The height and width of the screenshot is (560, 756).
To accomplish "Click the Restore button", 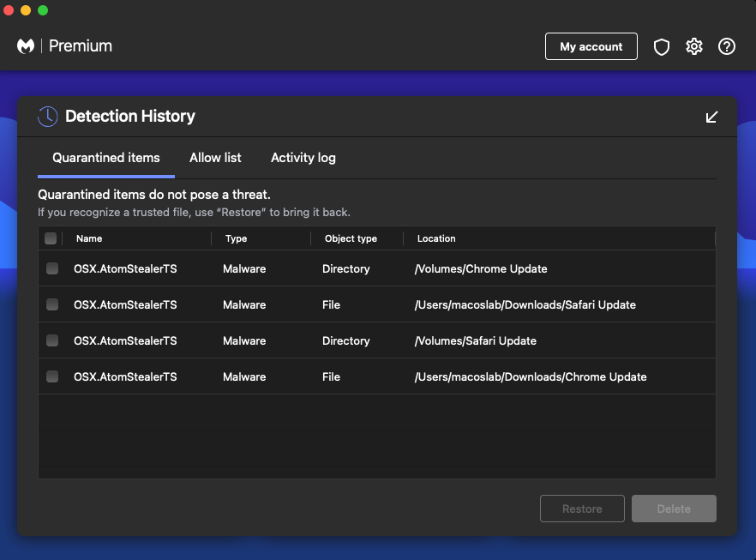I will [582, 509].
